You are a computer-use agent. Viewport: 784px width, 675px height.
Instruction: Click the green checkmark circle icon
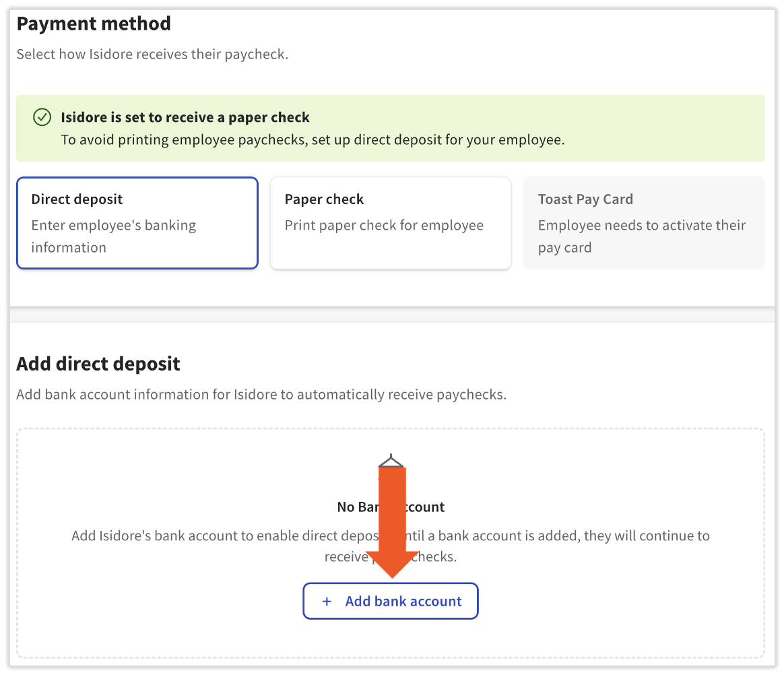click(x=42, y=117)
